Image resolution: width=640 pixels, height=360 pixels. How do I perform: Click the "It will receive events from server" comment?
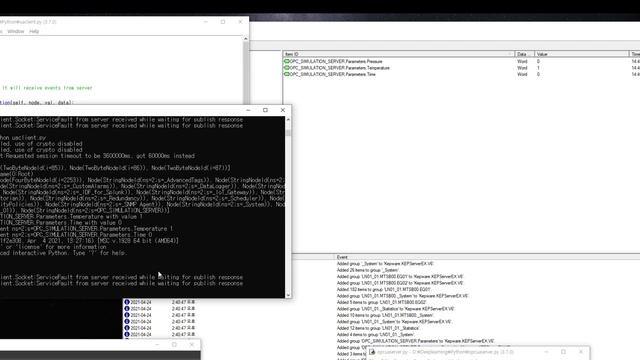47,88
